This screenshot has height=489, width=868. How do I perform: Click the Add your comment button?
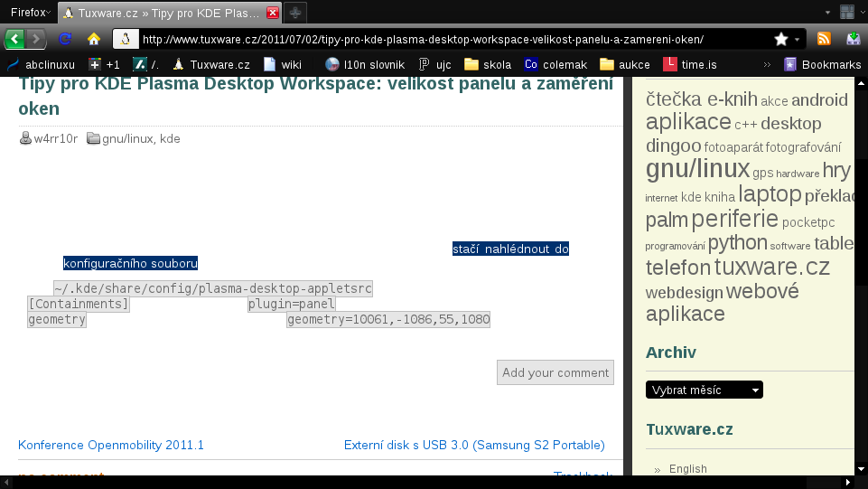click(555, 372)
